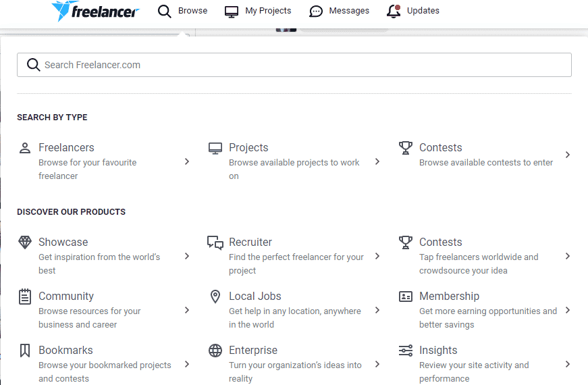Image resolution: width=588 pixels, height=385 pixels.
Task: Click the My Projects monitor icon
Action: tap(232, 11)
